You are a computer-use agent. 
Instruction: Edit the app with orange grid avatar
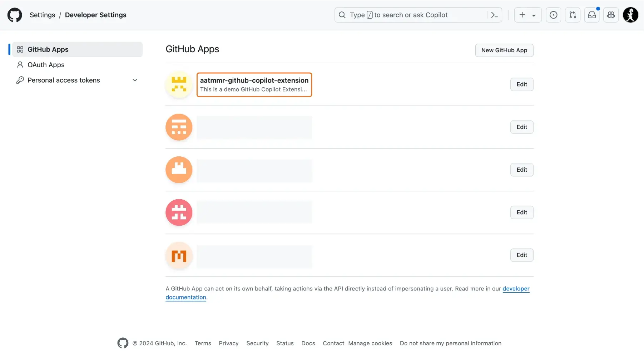click(x=522, y=127)
